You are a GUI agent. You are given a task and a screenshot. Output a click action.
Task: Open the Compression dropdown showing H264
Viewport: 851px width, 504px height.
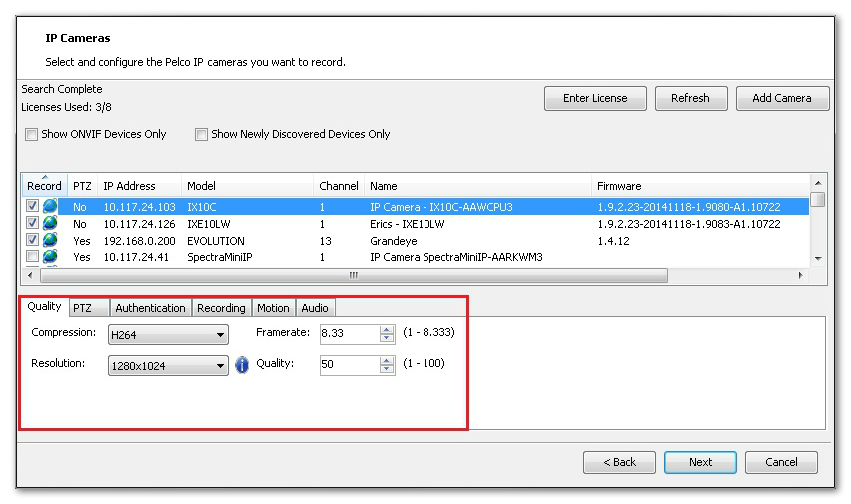coord(168,335)
